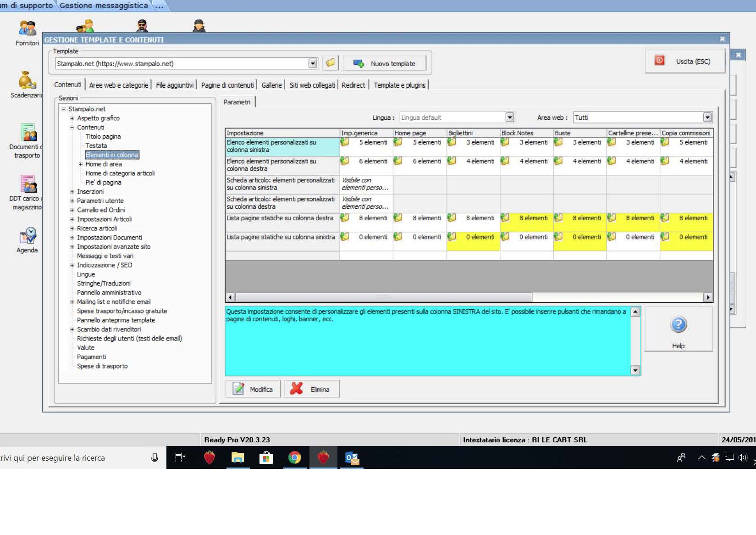
Task: Open the Scadenzario icon
Action: point(27,81)
